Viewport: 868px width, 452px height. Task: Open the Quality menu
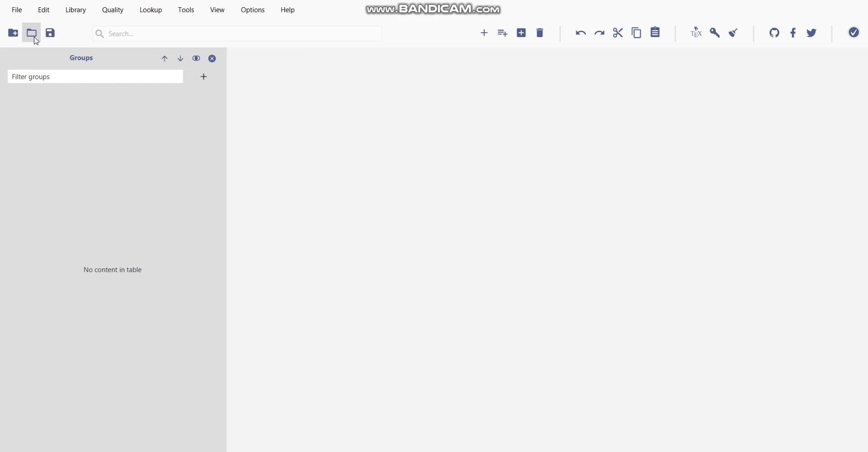tap(113, 10)
